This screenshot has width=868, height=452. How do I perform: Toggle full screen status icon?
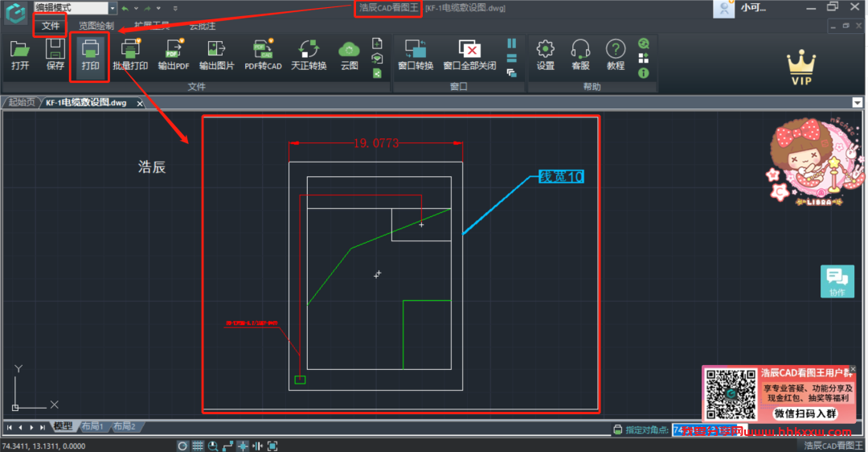272,446
